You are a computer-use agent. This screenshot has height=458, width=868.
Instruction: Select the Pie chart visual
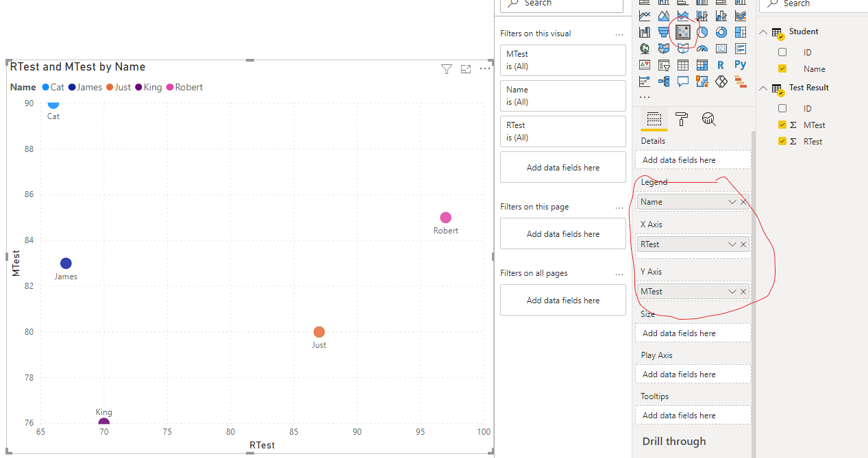click(x=702, y=32)
